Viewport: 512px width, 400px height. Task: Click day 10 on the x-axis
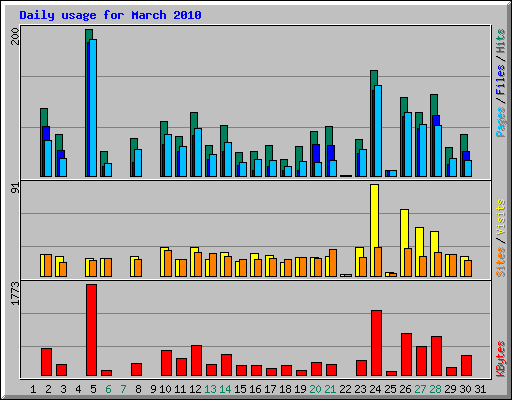[x=165, y=389]
